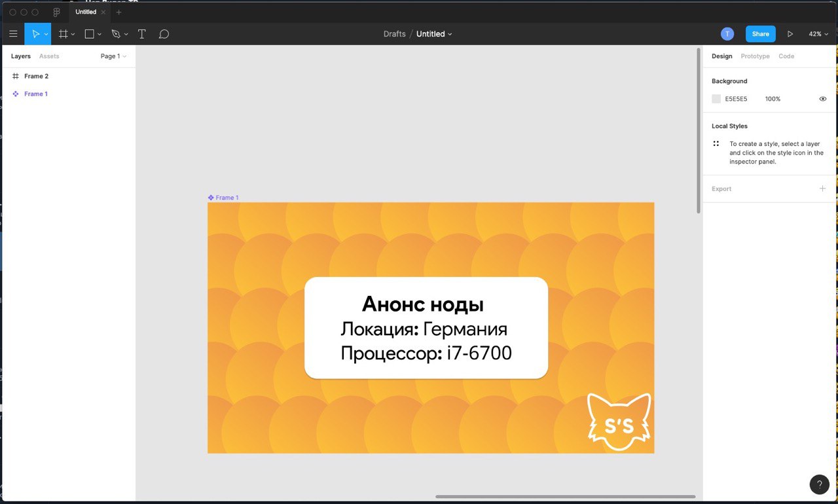Open the Frame tool dropdown arrow
Viewport: 838px width, 504px height.
point(73,34)
